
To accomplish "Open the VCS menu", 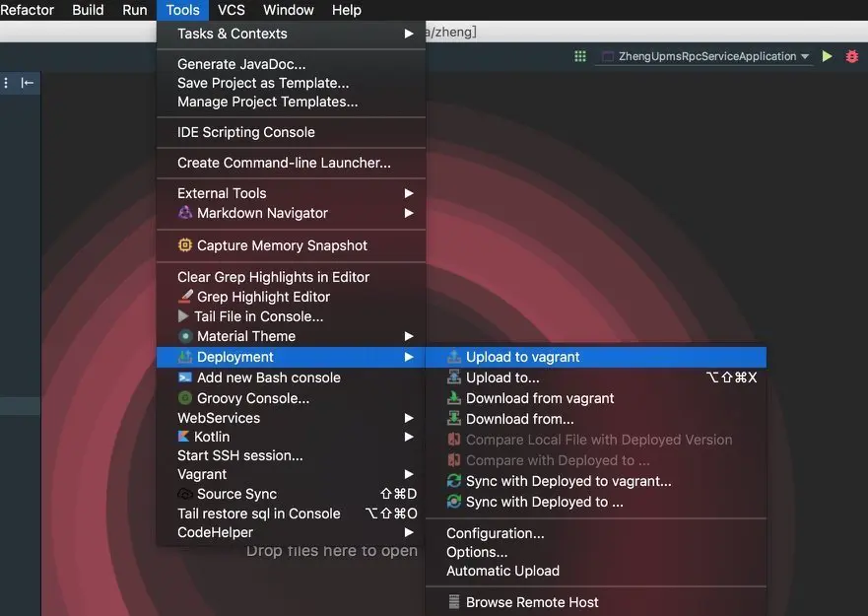I will pyautogui.click(x=232, y=10).
